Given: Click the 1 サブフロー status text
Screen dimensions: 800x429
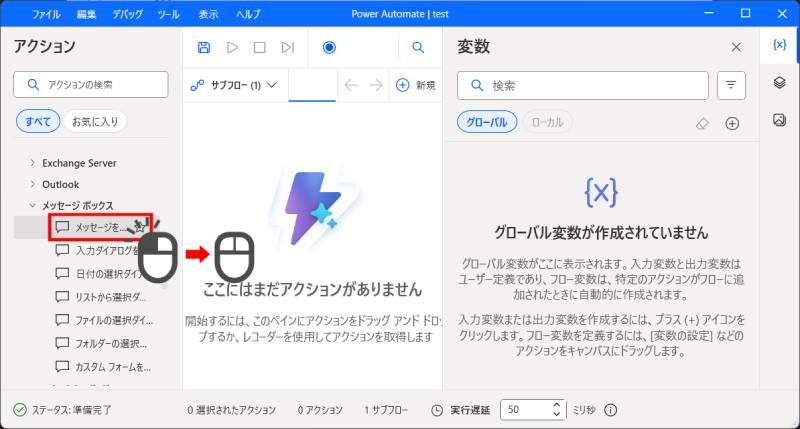Looking at the screenshot, I should point(386,410).
